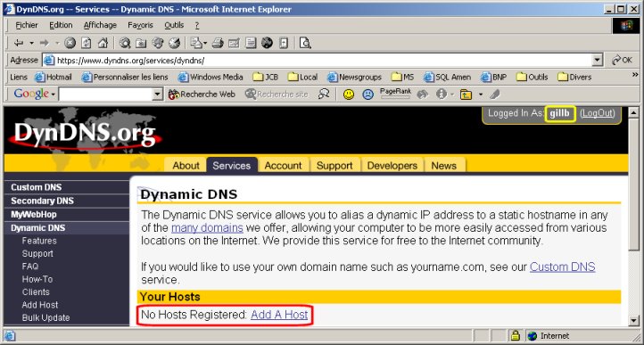This screenshot has height=345, width=644.
Task: Click the LogOut link
Action: [598, 113]
